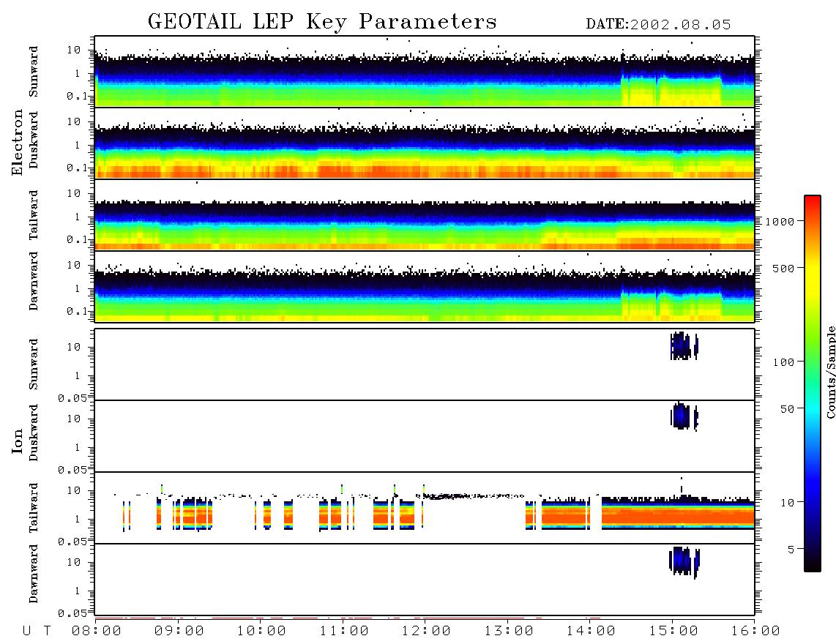836x644 pixels.
Task: Click the 'Electron' group axis label
Action: (x=18, y=143)
